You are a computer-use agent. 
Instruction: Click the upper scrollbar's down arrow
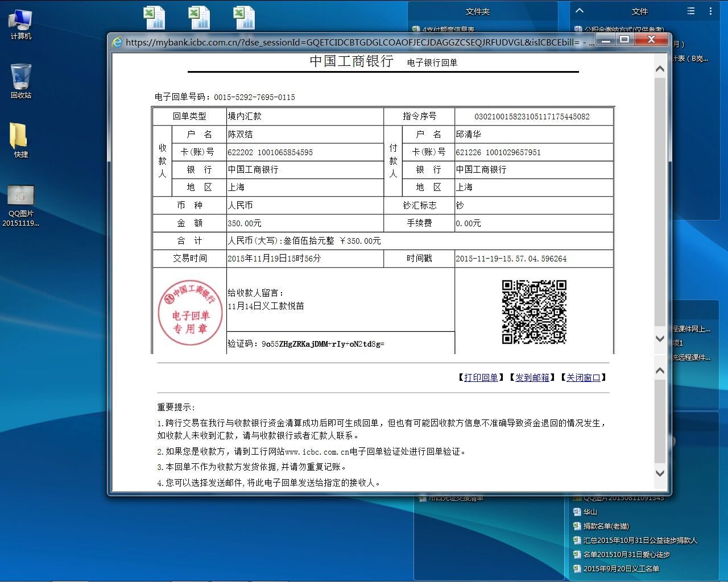click(x=660, y=338)
